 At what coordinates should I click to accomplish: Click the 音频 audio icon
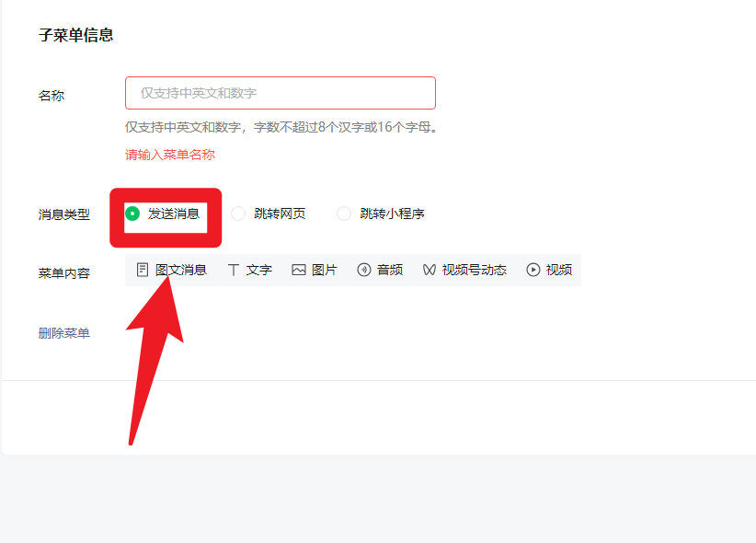click(364, 270)
